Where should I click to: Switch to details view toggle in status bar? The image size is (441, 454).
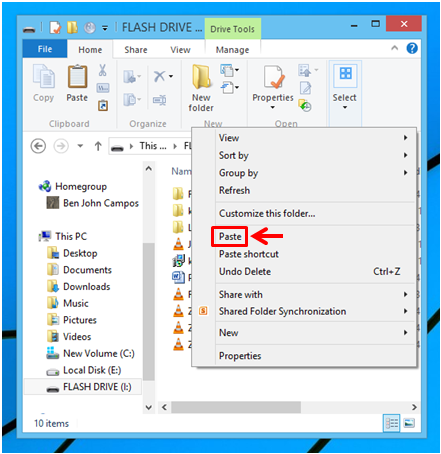tap(391, 423)
